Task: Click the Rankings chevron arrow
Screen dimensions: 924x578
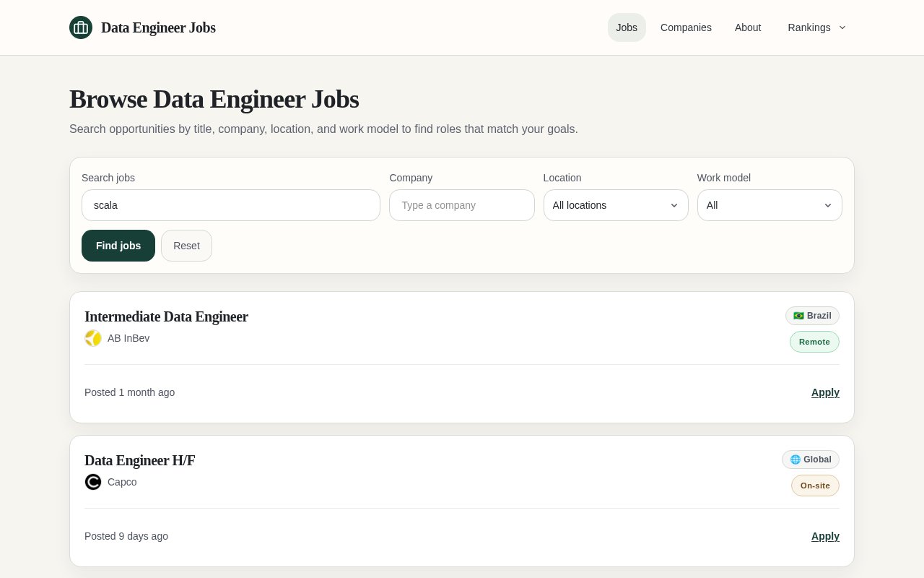Action: (x=842, y=27)
